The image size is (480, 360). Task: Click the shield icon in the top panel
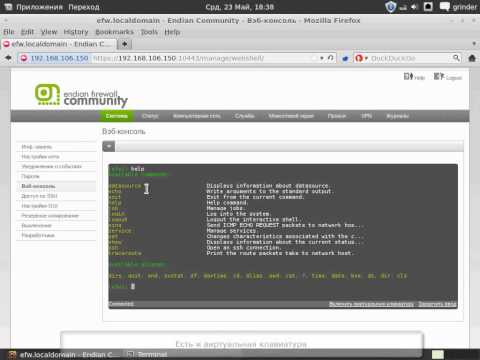(390, 7)
